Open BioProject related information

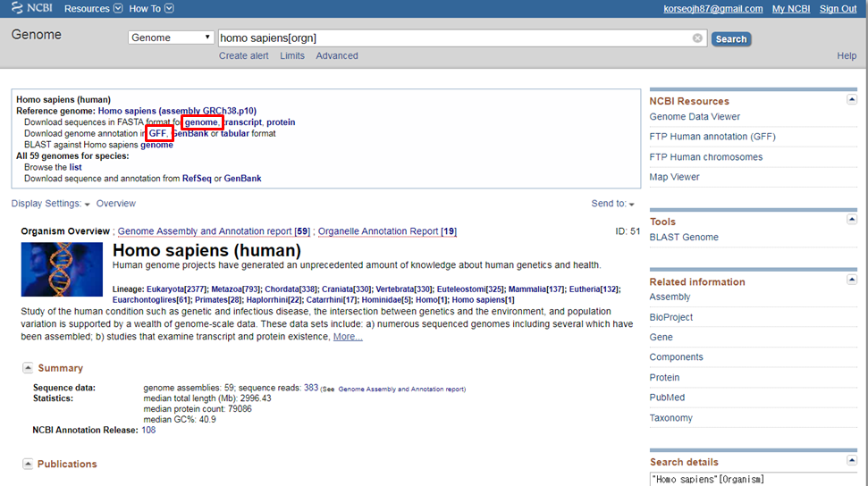click(671, 317)
